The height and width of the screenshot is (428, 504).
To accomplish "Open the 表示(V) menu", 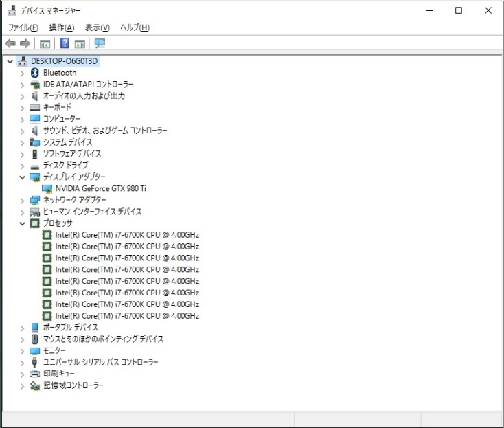I will 97,27.
